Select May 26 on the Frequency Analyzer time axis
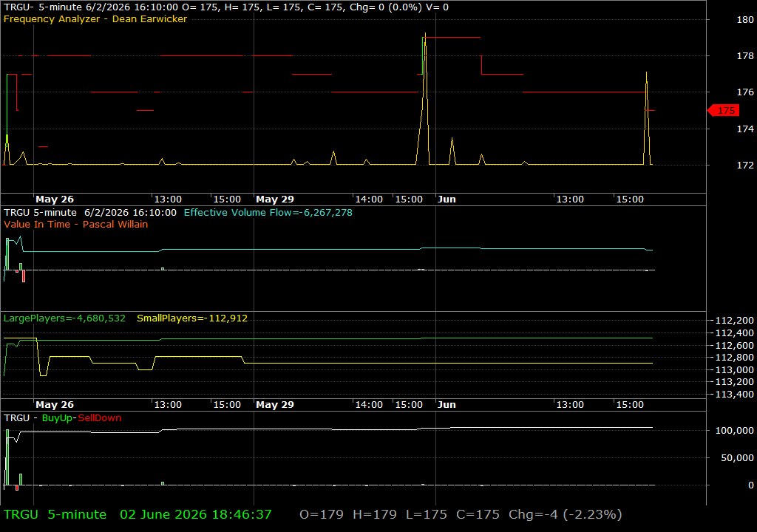 (55, 199)
